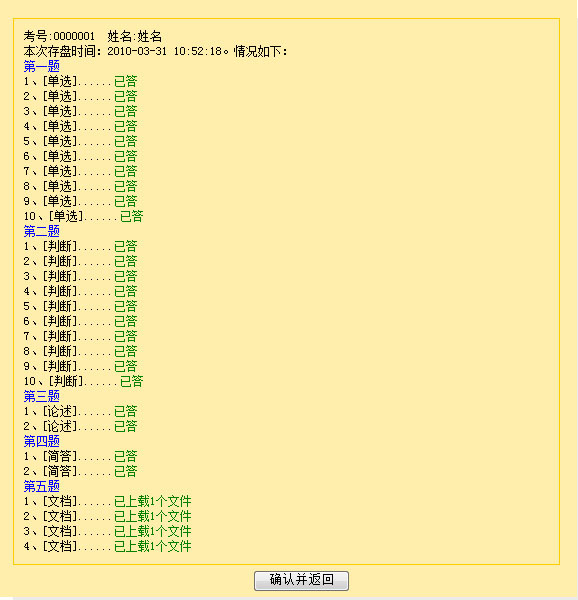578x600 pixels.
Task: Select 第二题 item 10 判断 已答 status
Action: click(132, 381)
